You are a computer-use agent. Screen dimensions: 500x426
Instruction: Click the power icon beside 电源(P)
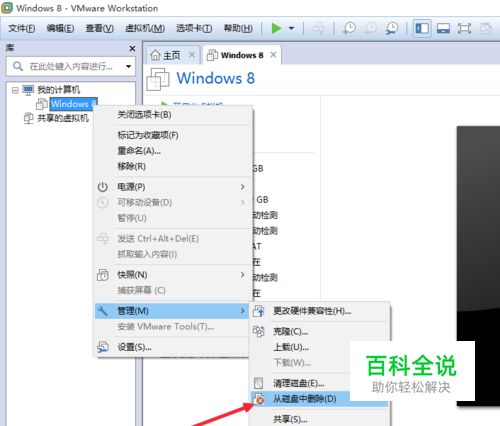[103, 187]
